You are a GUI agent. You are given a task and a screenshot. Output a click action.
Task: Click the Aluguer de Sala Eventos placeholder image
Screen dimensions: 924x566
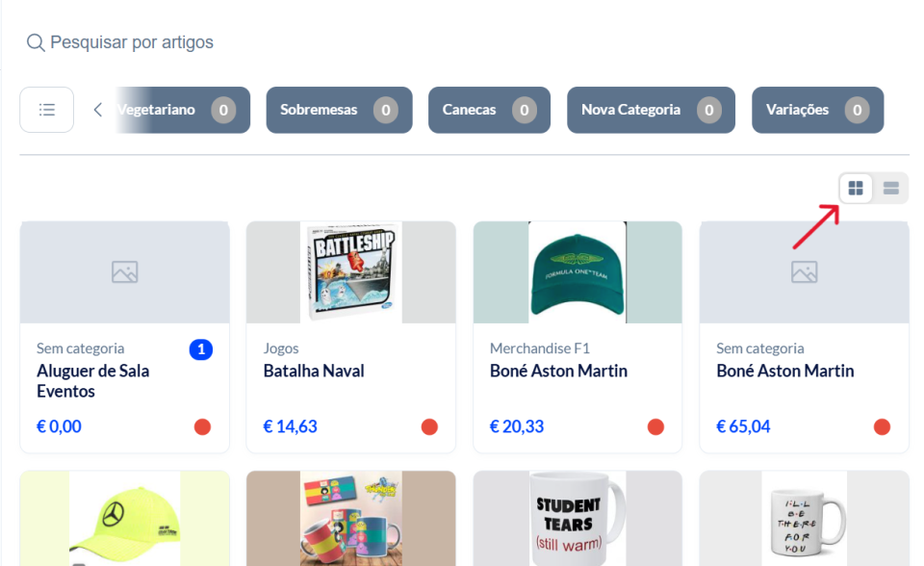pyautogui.click(x=124, y=272)
